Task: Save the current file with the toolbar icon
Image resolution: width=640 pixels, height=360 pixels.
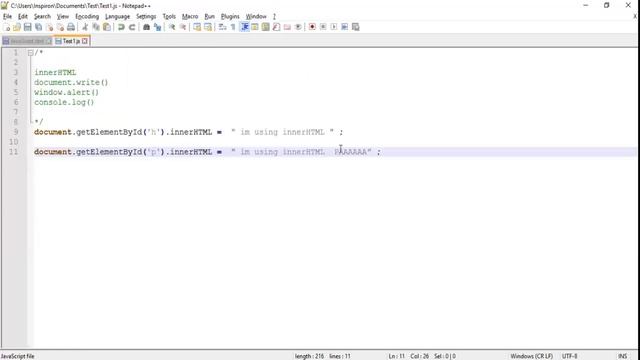Action: click(27, 27)
